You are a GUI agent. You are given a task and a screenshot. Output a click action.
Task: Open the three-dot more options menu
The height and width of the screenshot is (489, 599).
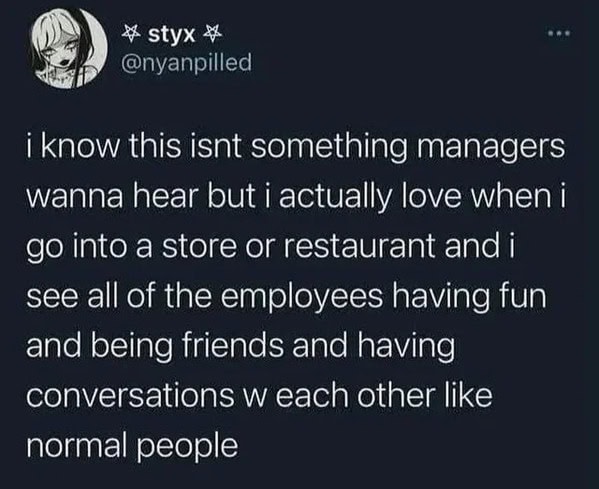coord(559,34)
